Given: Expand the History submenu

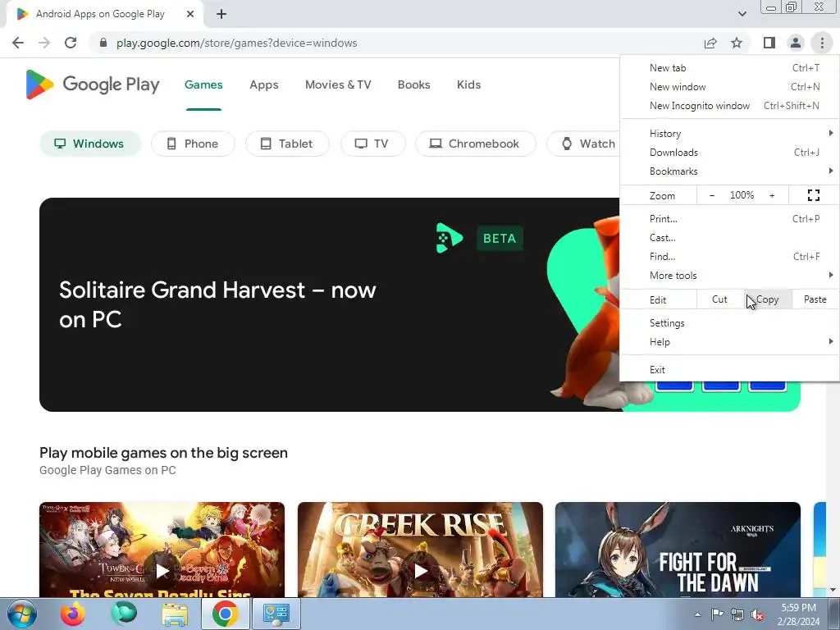Looking at the screenshot, I should pos(729,134).
